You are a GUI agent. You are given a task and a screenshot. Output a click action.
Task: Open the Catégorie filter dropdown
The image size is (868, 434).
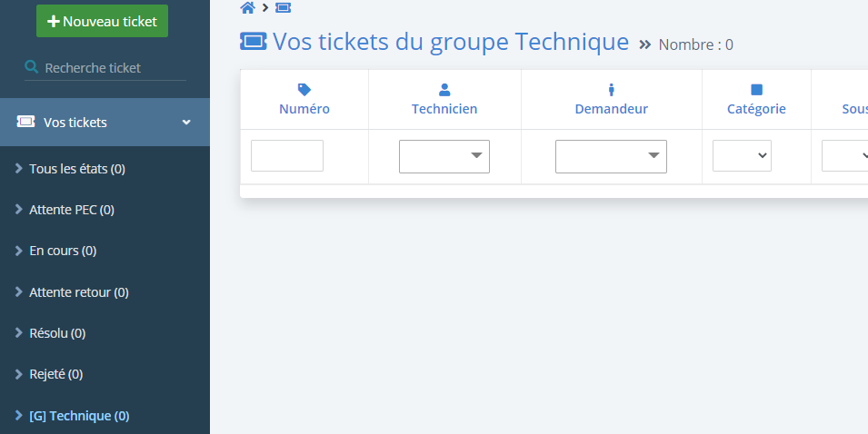point(742,155)
